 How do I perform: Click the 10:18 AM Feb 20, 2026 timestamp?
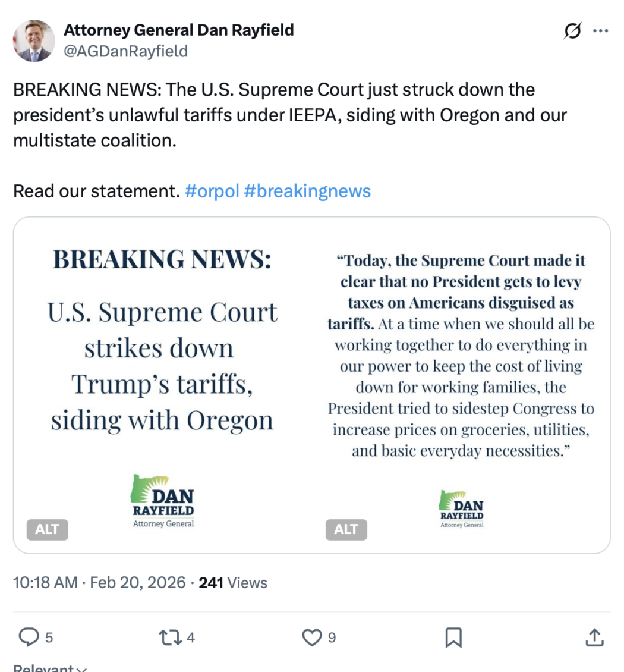click(99, 583)
